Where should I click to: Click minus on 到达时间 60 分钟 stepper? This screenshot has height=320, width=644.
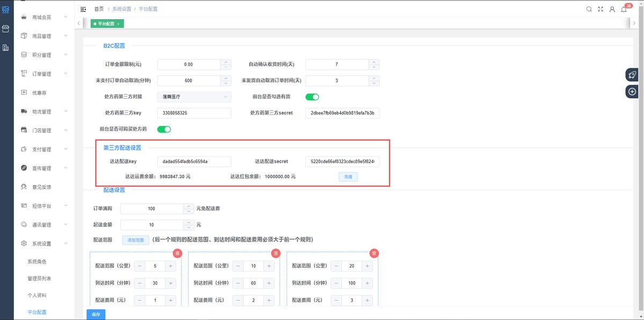(238, 283)
